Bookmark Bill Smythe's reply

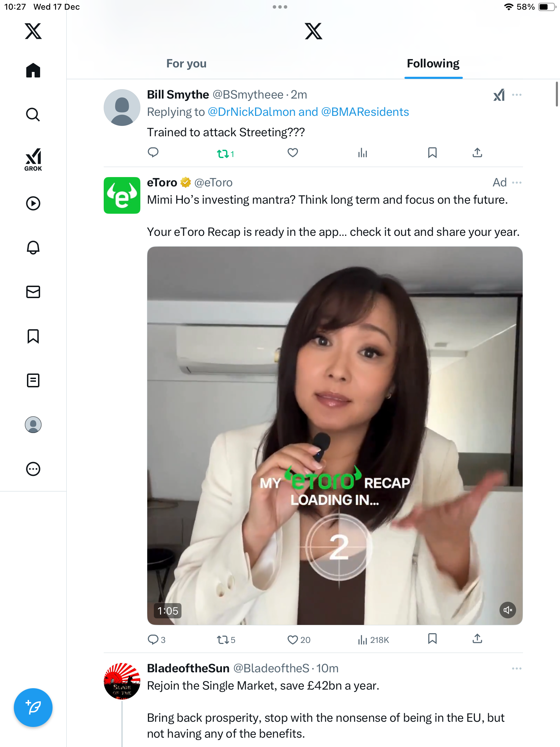[x=432, y=153]
